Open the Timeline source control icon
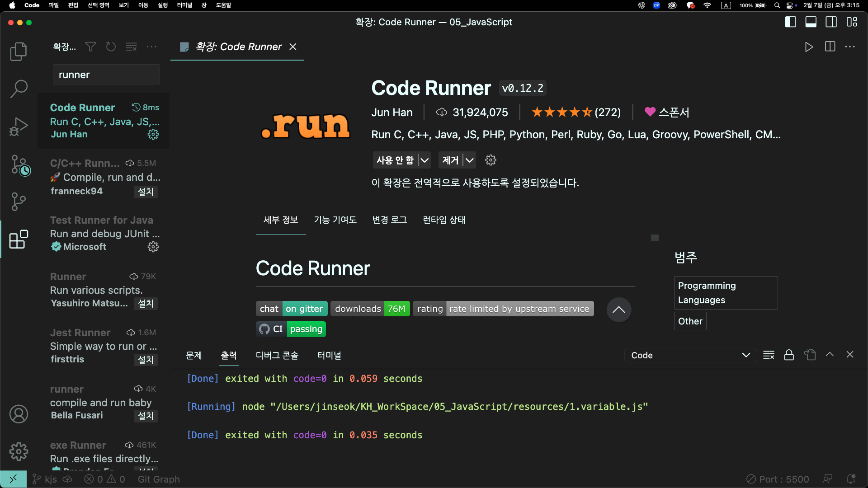This screenshot has height=488, width=868. (x=20, y=165)
